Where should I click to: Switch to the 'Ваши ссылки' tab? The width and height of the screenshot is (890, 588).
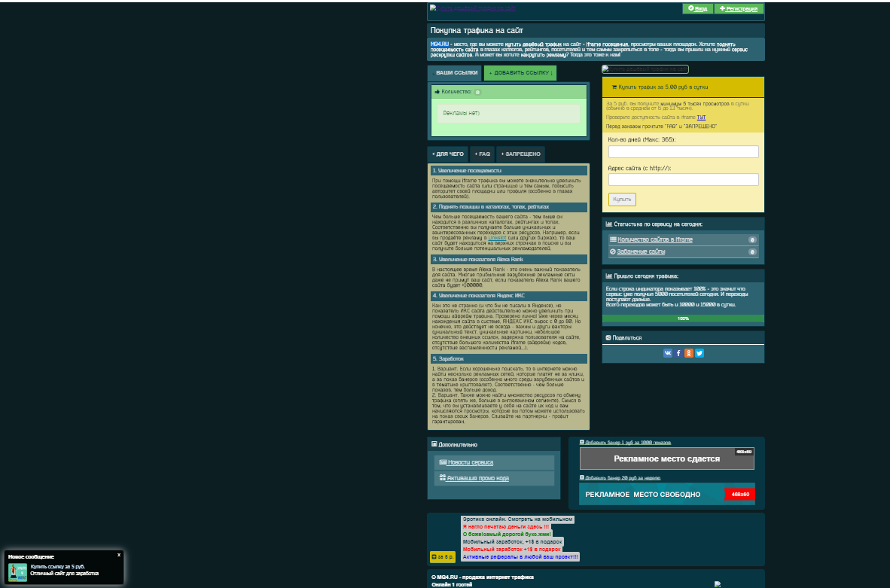click(x=456, y=73)
